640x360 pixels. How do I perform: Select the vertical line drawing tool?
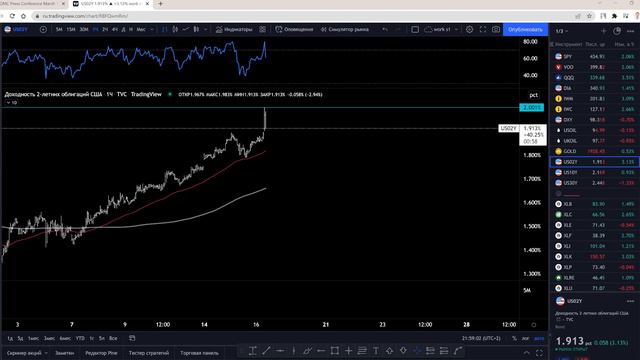click(x=293, y=351)
